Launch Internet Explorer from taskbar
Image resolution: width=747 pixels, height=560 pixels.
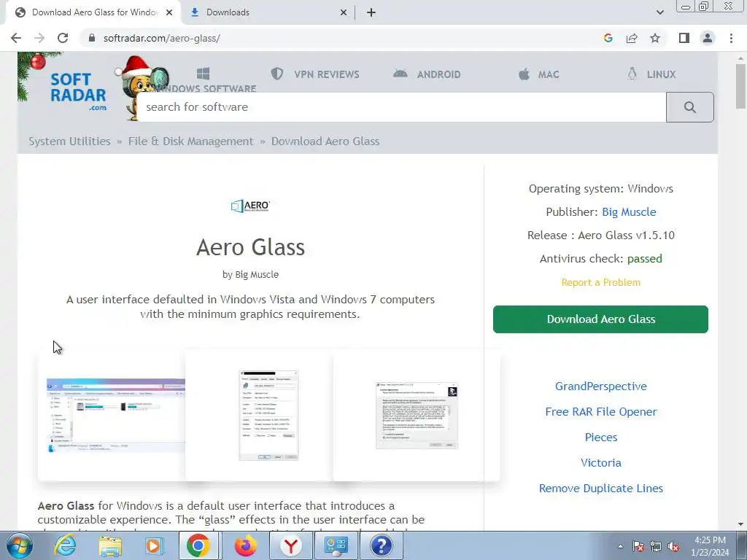pyautogui.click(x=65, y=545)
